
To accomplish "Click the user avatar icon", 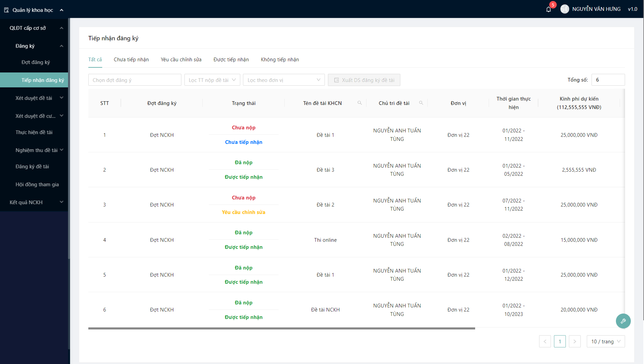I will [x=564, y=9].
